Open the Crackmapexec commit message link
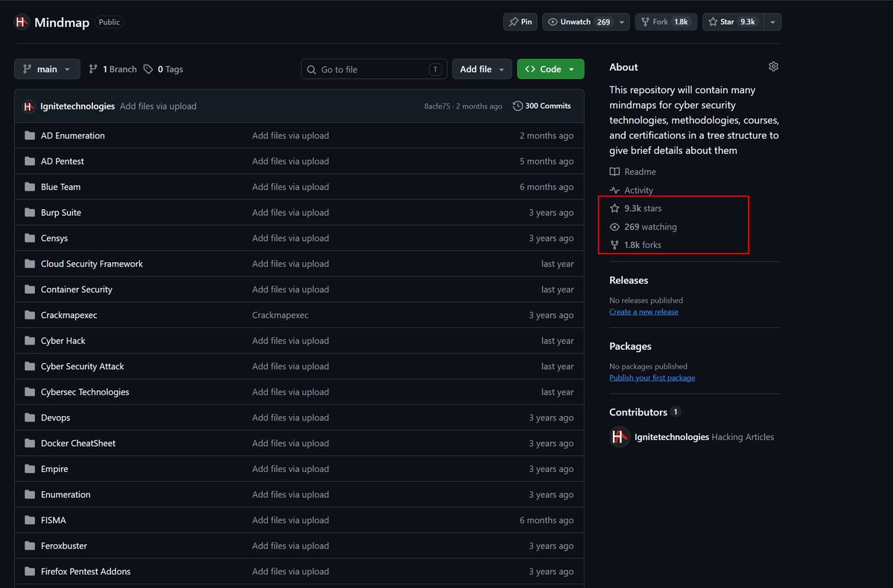The width and height of the screenshot is (893, 588). click(280, 315)
